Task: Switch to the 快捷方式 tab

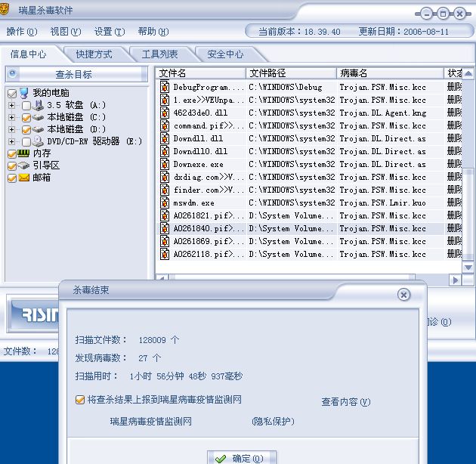Action: [x=94, y=54]
